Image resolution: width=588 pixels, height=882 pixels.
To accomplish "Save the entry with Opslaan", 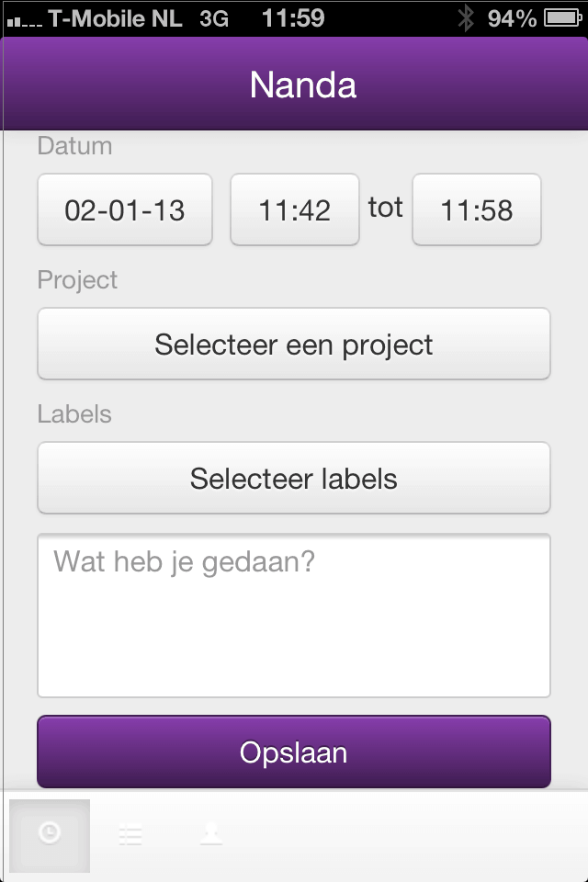I will coord(294,752).
